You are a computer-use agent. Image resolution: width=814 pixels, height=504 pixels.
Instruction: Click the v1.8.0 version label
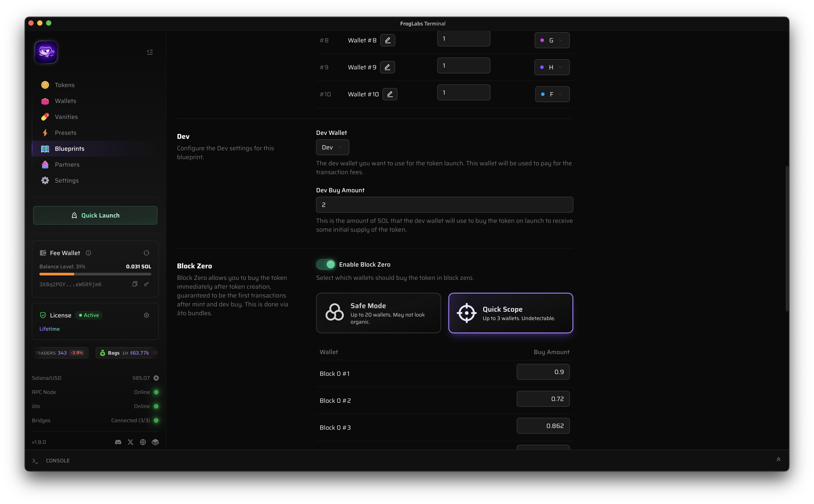(39, 442)
